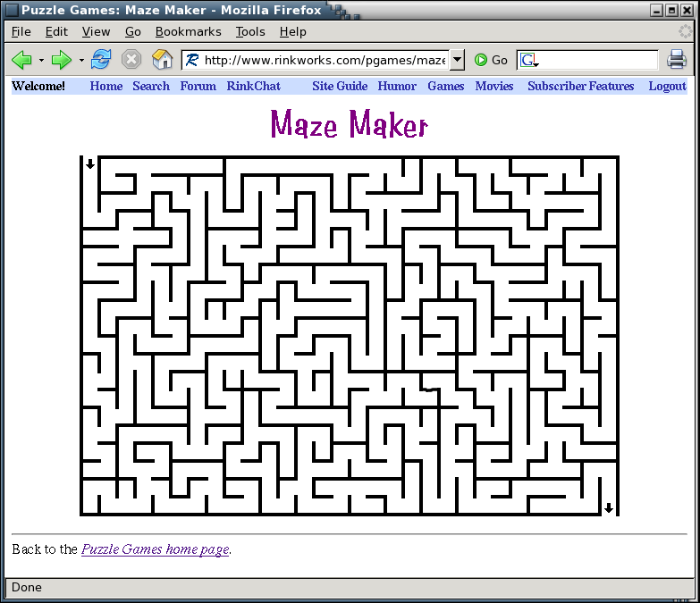
Task: Open the Google search engine selector
Action: click(x=529, y=60)
